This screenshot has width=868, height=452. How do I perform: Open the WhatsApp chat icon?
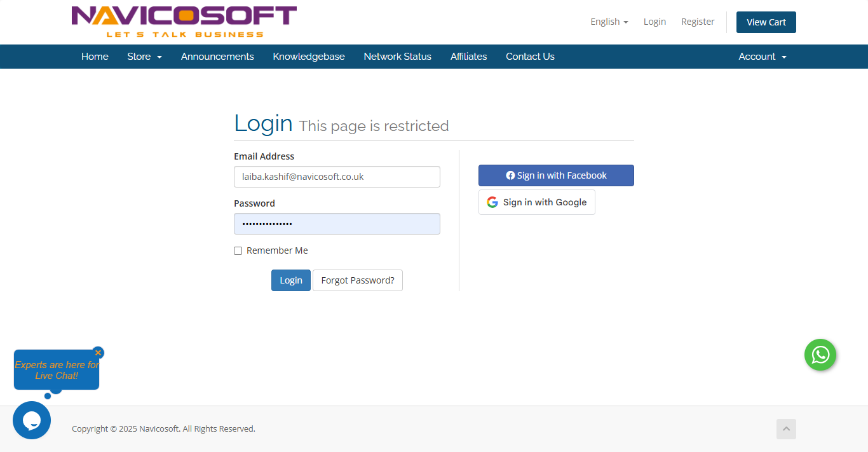coord(820,355)
